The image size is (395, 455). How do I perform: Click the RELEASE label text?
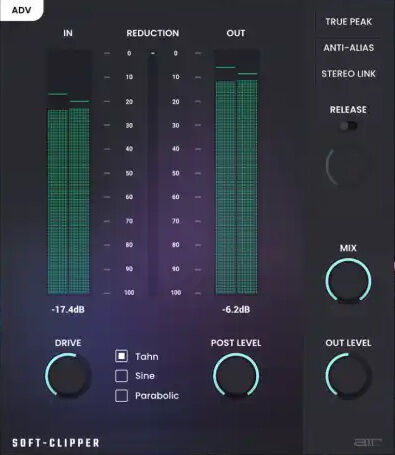pos(348,110)
